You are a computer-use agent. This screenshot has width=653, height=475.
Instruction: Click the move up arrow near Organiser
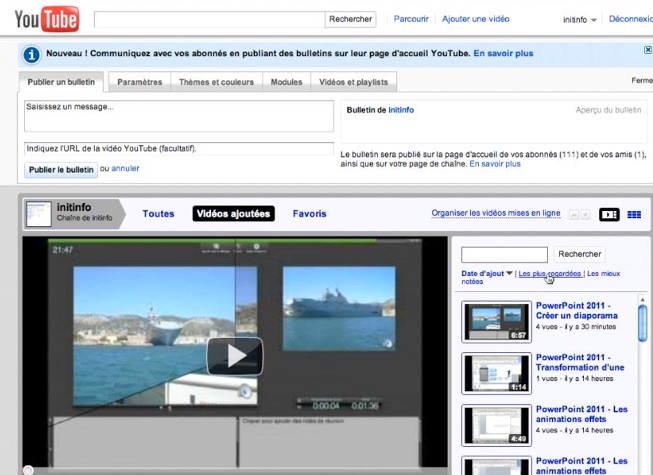(574, 215)
